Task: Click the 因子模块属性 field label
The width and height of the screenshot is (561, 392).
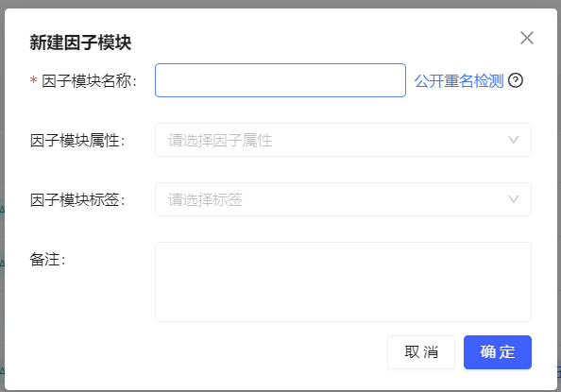Action: coord(77,141)
